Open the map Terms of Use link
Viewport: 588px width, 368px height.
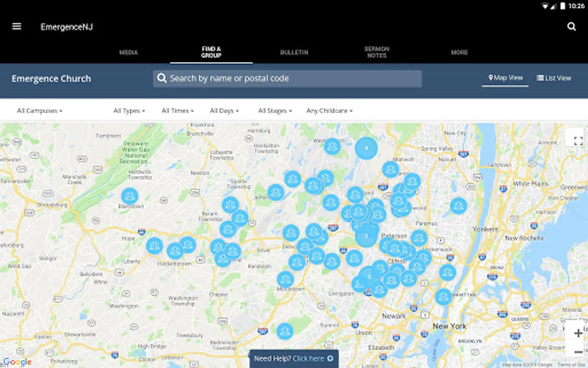point(572,364)
